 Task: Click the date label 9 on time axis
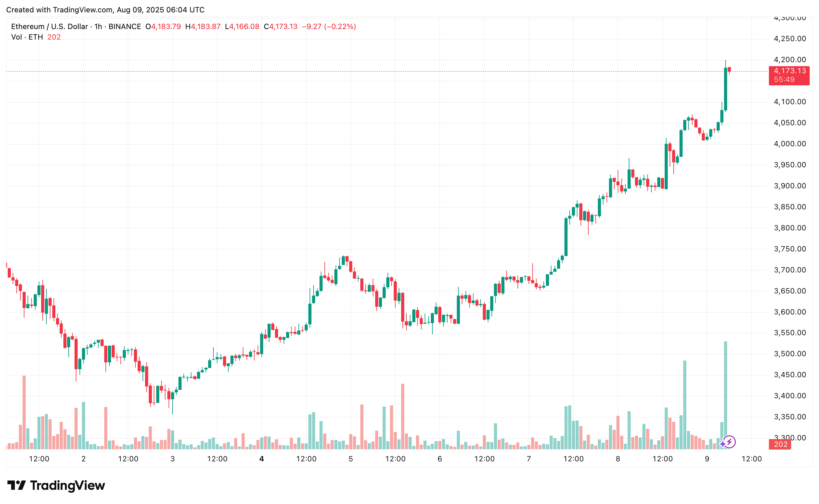click(x=707, y=459)
